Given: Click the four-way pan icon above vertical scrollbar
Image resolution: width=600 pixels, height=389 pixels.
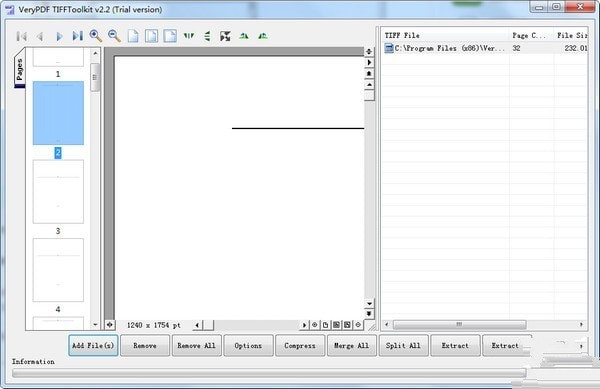Looking at the screenshot, I should click(369, 51).
